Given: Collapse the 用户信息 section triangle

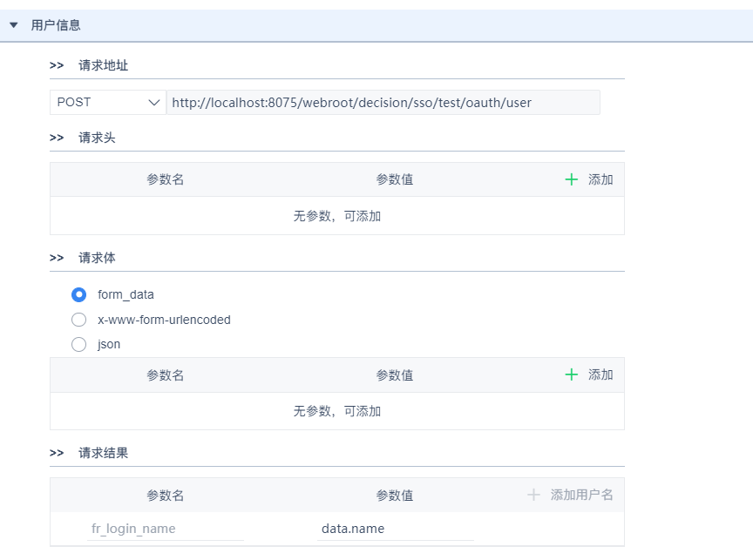Looking at the screenshot, I should (14, 25).
